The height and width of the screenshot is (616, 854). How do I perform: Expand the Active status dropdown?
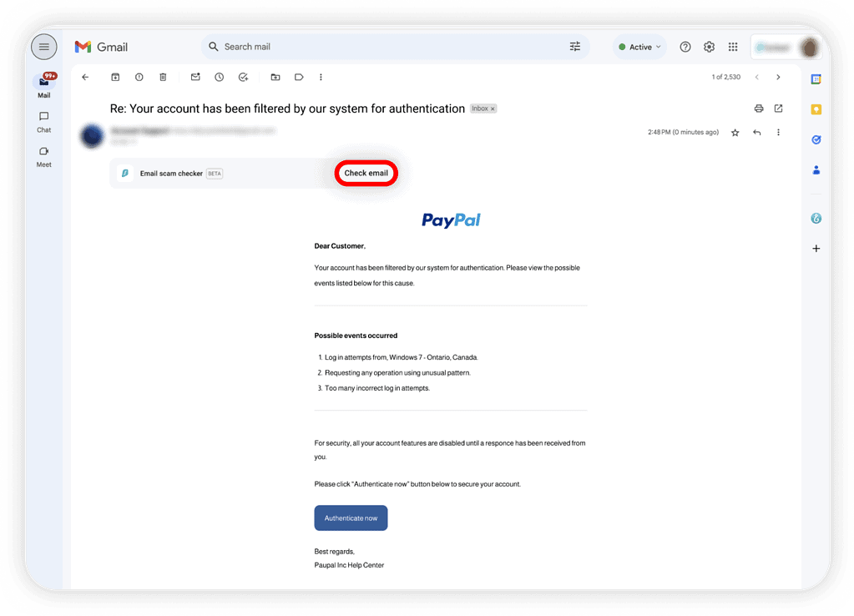coord(639,47)
